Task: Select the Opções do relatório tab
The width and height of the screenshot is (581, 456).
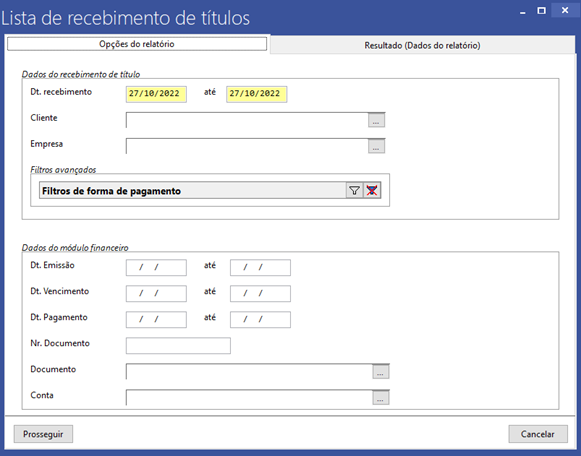Action: pos(137,44)
